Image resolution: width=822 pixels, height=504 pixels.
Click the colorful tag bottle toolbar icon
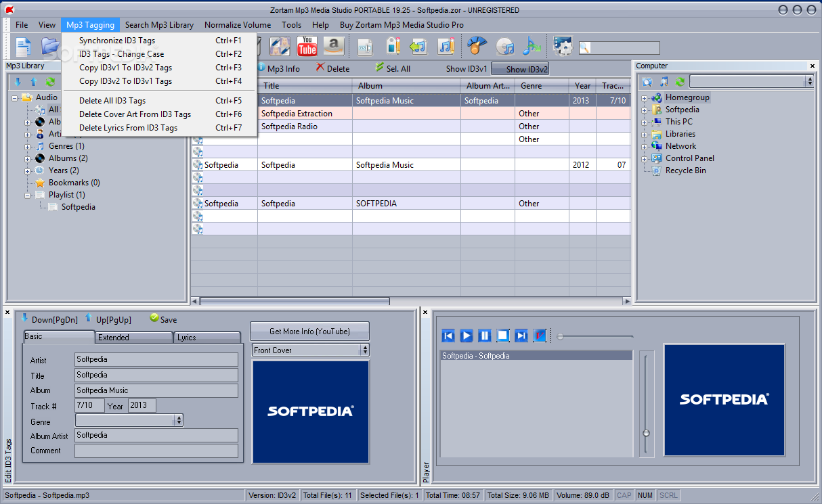tap(393, 46)
